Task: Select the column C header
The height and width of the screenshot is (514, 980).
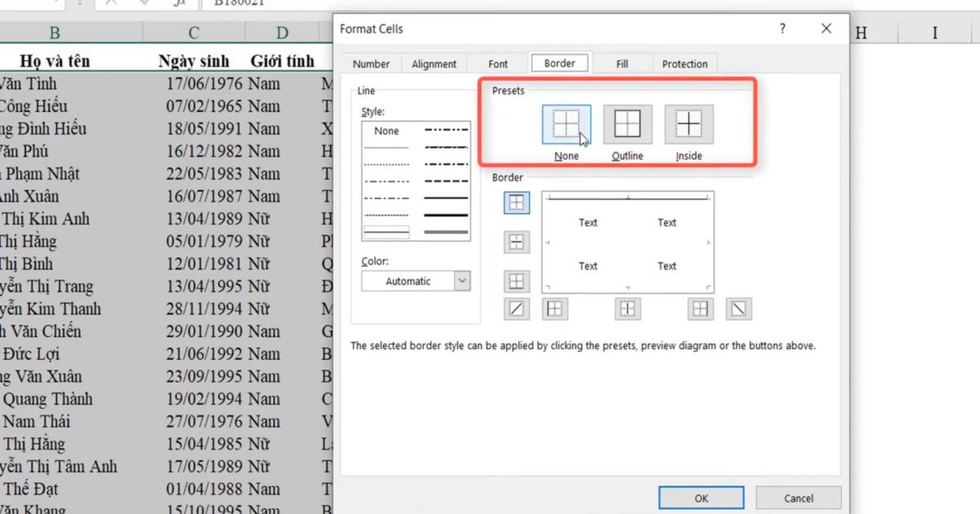Action: tap(193, 33)
